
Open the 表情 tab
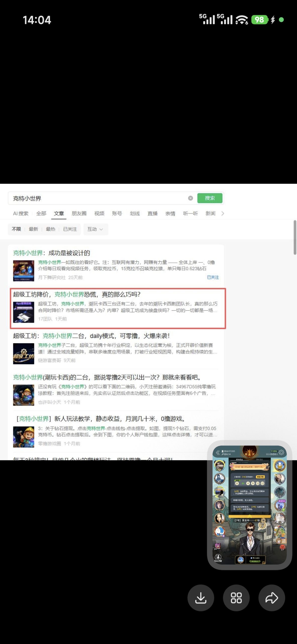click(170, 214)
